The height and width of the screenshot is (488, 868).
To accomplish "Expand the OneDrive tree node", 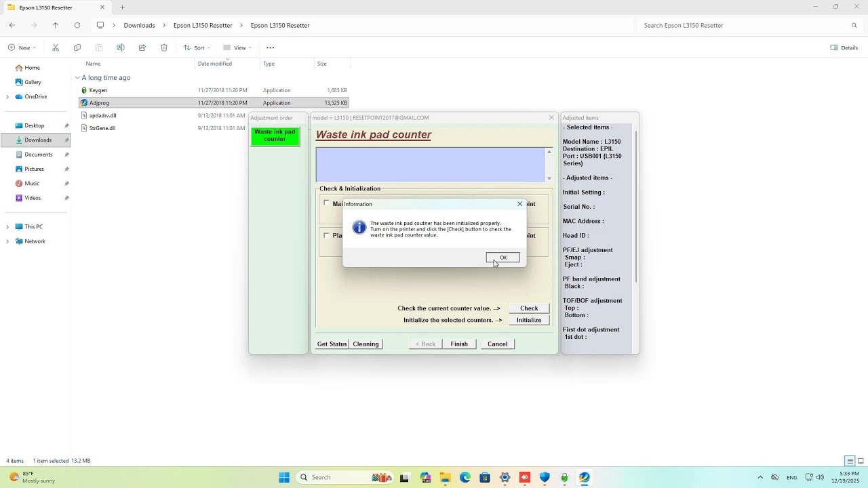I will pyautogui.click(x=7, y=97).
